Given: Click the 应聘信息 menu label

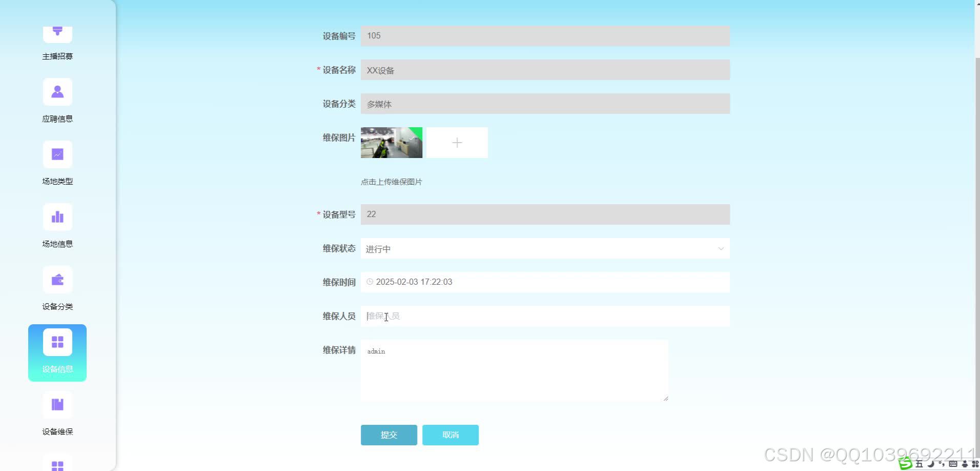Looking at the screenshot, I should point(57,119).
